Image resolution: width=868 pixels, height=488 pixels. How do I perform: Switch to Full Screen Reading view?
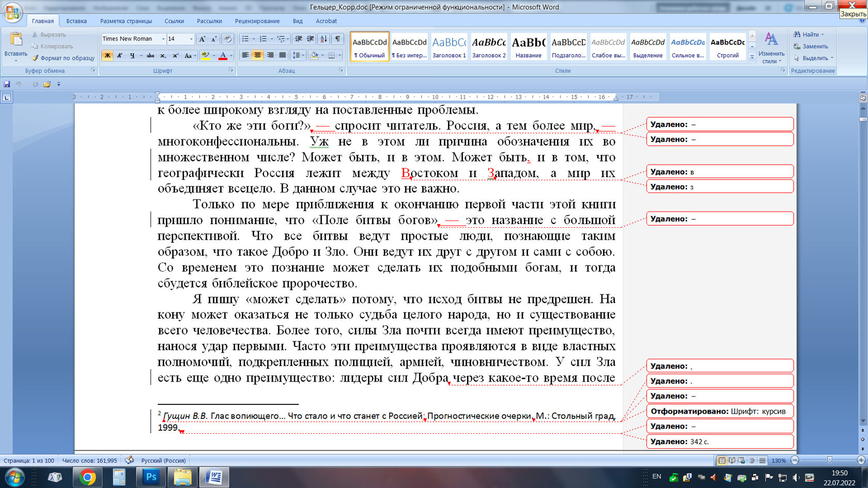(732, 460)
